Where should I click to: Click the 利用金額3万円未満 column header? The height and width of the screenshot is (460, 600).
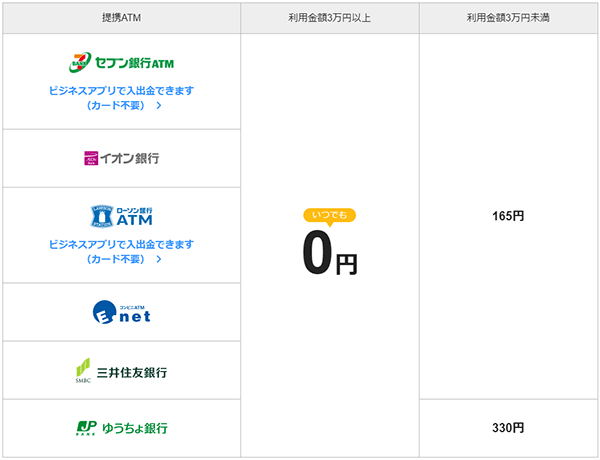pos(508,18)
